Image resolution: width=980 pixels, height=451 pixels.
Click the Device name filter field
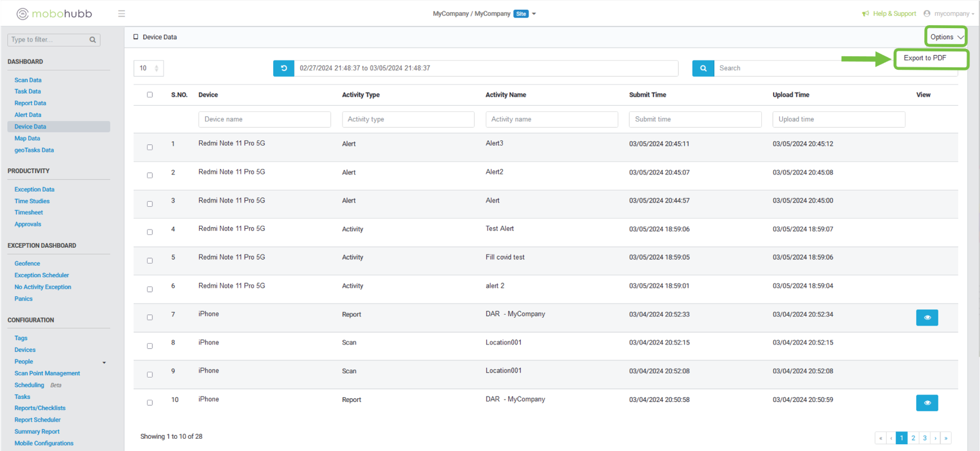(x=264, y=119)
